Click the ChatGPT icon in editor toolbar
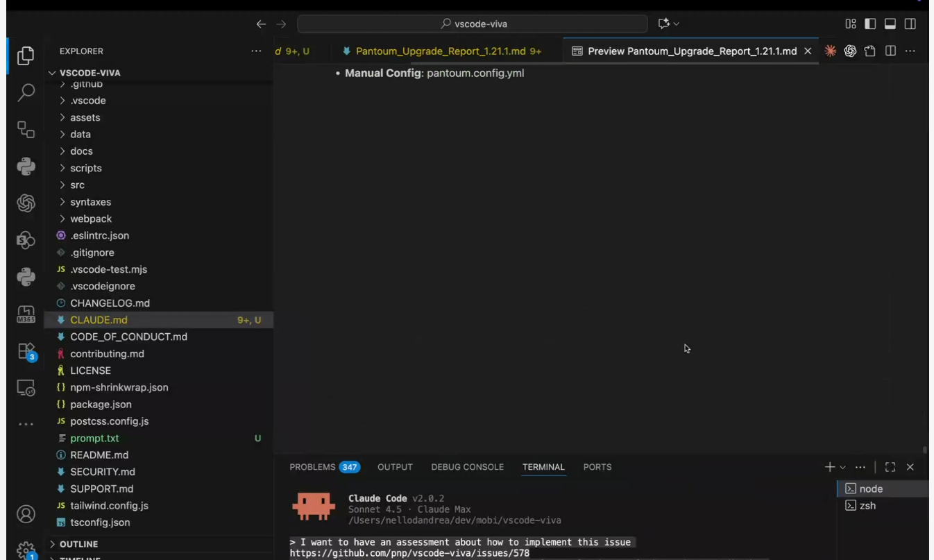 coord(850,51)
